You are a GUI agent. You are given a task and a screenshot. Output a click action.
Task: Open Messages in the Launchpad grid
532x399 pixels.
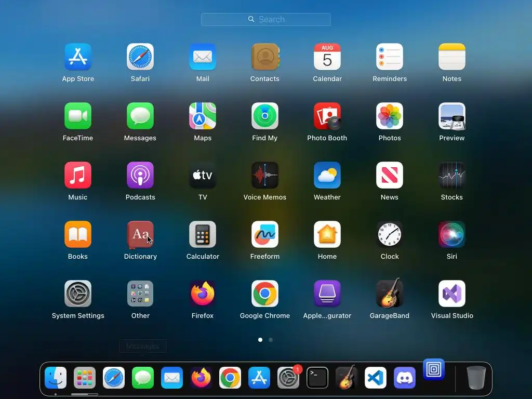(140, 116)
